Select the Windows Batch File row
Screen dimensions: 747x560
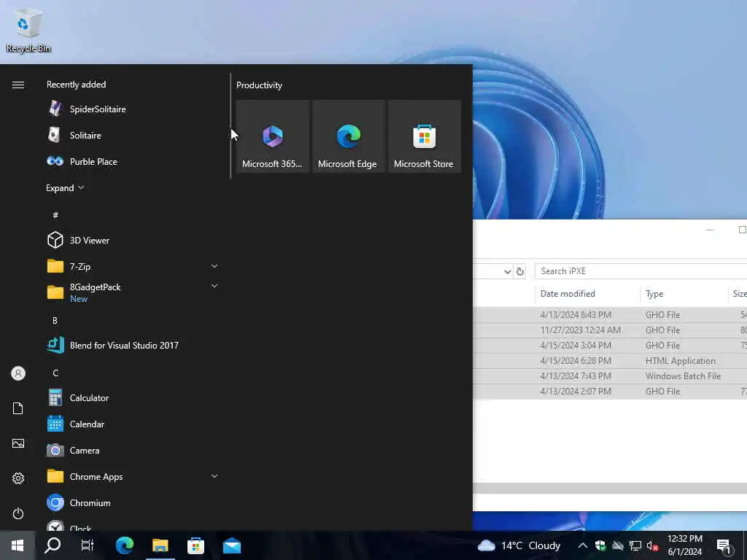(x=610, y=376)
